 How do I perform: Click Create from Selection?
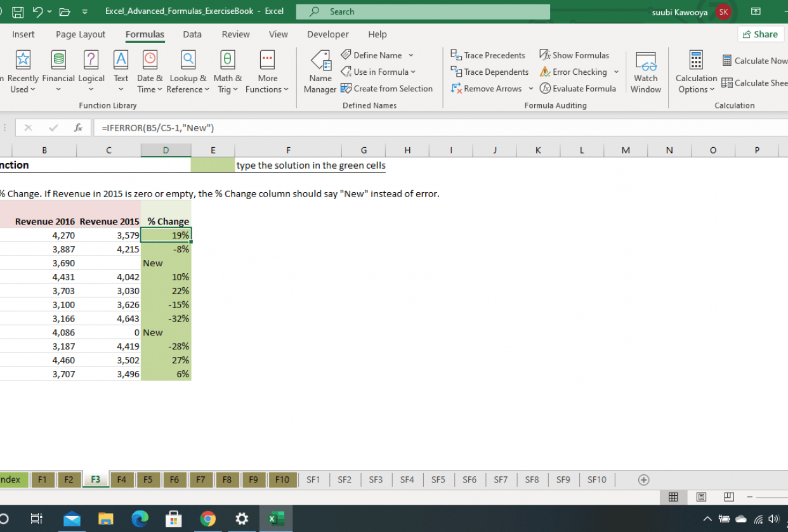[387, 88]
